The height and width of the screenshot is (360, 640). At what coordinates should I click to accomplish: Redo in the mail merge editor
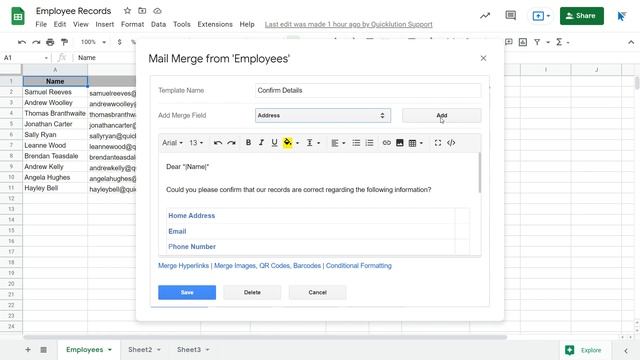[231, 143]
